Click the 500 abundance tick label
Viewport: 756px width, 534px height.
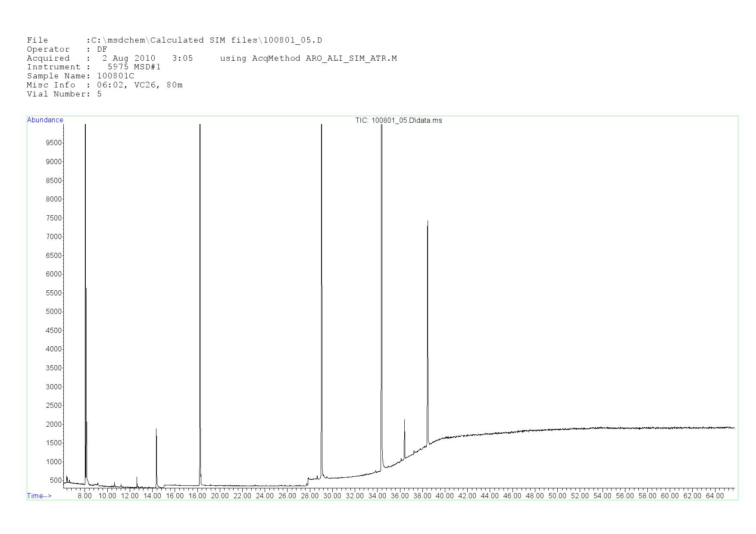55,481
